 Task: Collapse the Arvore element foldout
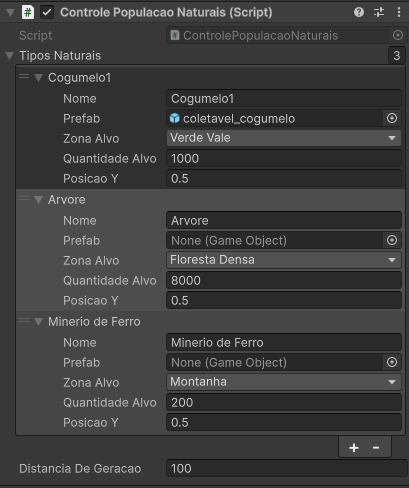click(x=39, y=200)
